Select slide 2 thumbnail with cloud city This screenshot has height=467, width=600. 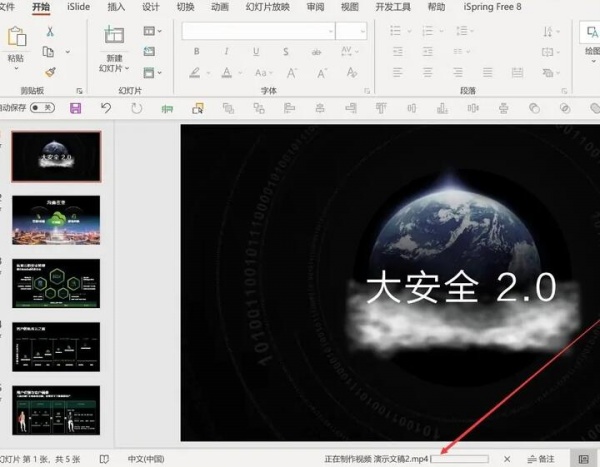[56, 220]
